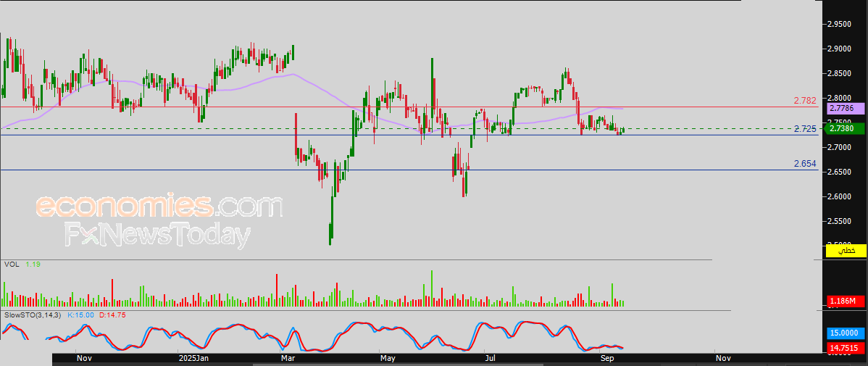Click the 2.6000 price axis label
The height and width of the screenshot is (366, 868).
(x=839, y=196)
